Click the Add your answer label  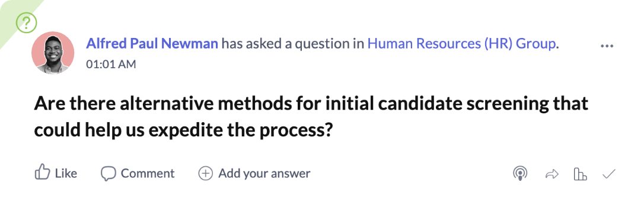click(264, 174)
